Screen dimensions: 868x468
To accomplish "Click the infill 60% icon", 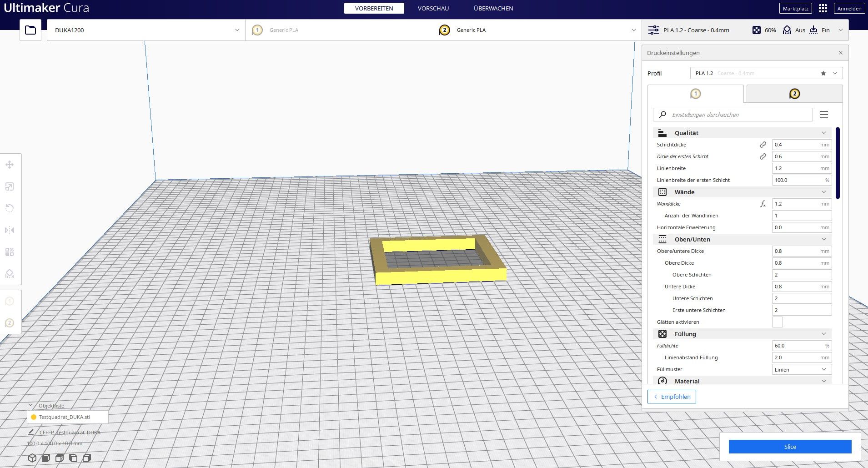I will click(757, 30).
